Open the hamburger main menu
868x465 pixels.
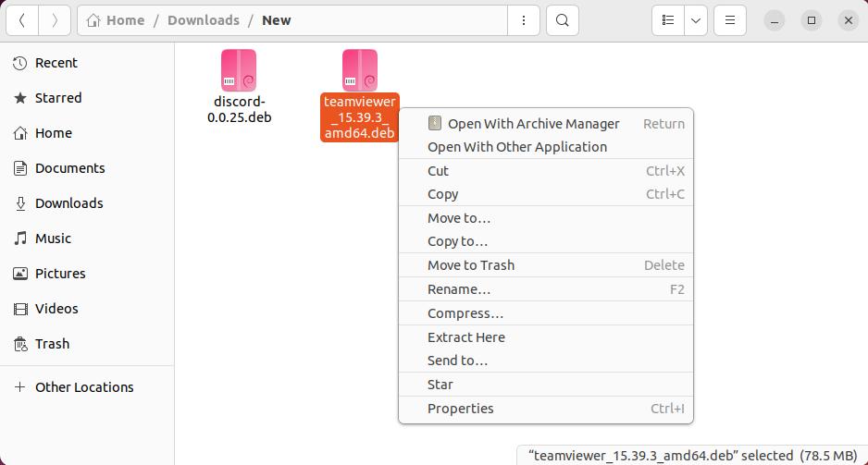pos(730,20)
